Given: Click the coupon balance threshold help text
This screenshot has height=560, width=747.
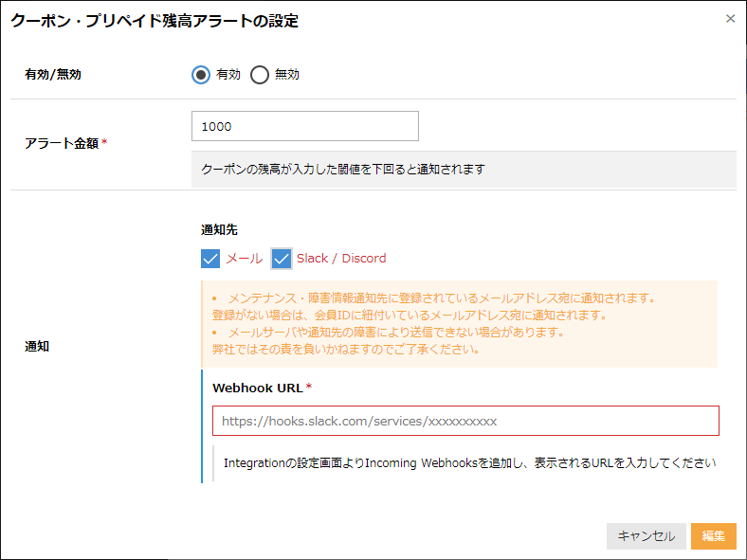Looking at the screenshot, I should point(343,170).
